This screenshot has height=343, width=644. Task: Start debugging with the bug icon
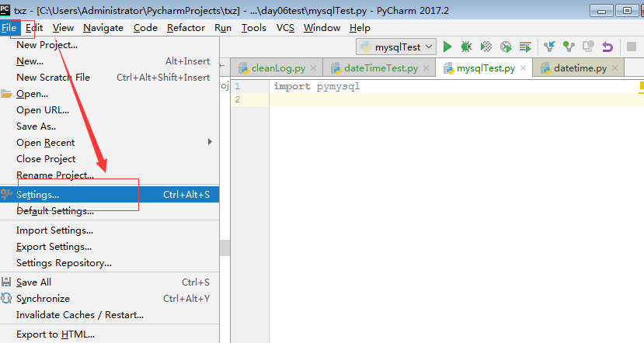click(467, 47)
